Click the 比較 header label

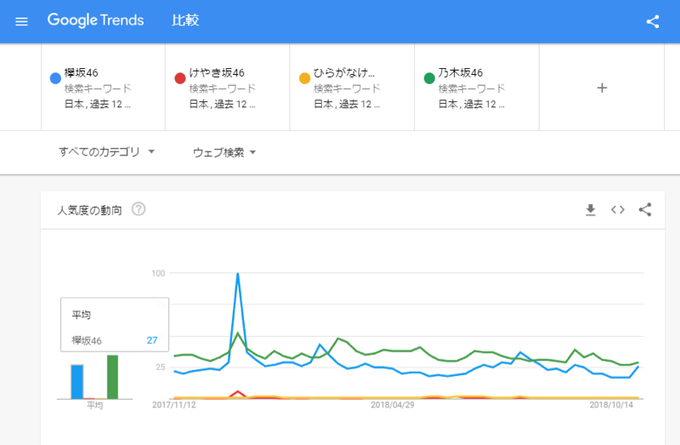(x=185, y=20)
